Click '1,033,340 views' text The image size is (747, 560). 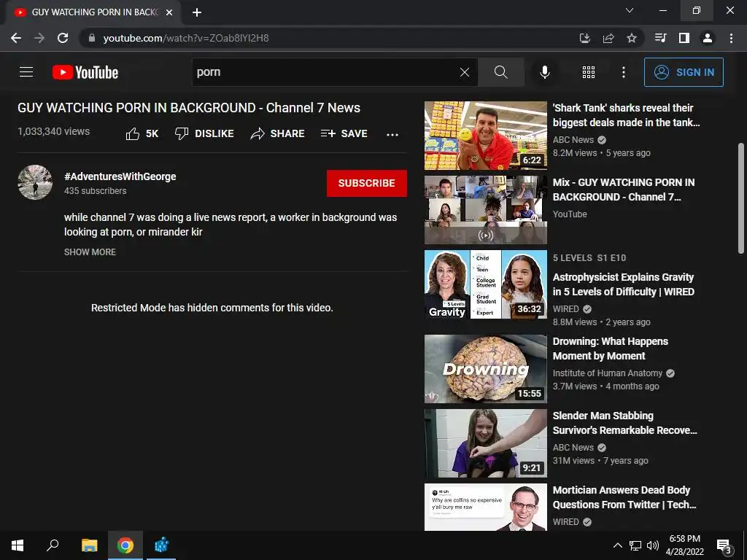point(54,131)
